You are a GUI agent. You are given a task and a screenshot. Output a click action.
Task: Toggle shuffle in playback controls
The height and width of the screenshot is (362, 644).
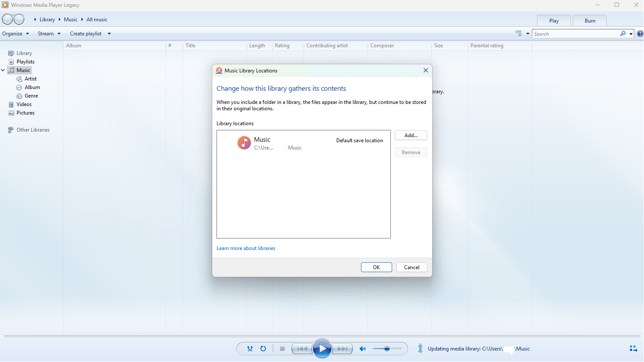point(250,349)
